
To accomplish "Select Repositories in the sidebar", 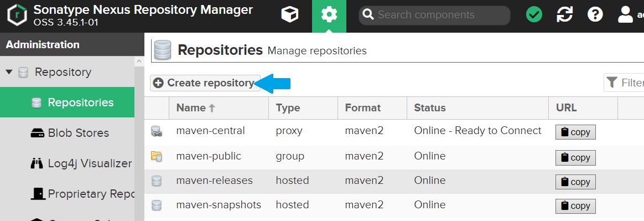I will [67, 102].
